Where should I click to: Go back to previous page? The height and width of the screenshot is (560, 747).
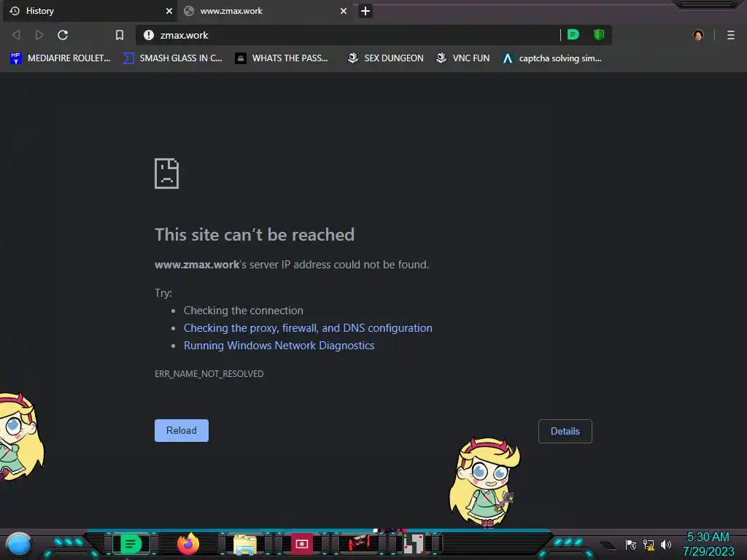(16, 35)
